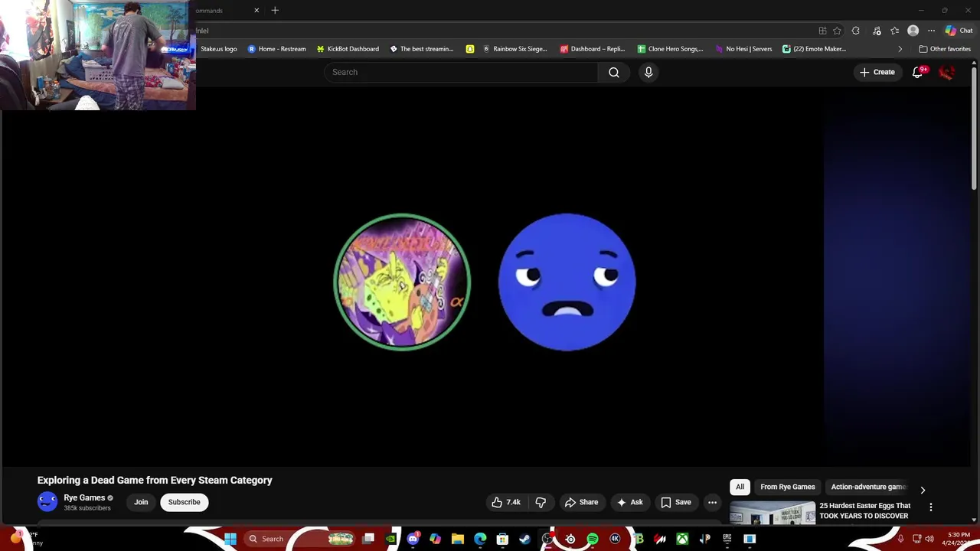Open Other favorites folder
Screen dimensions: 980x551
[945, 49]
